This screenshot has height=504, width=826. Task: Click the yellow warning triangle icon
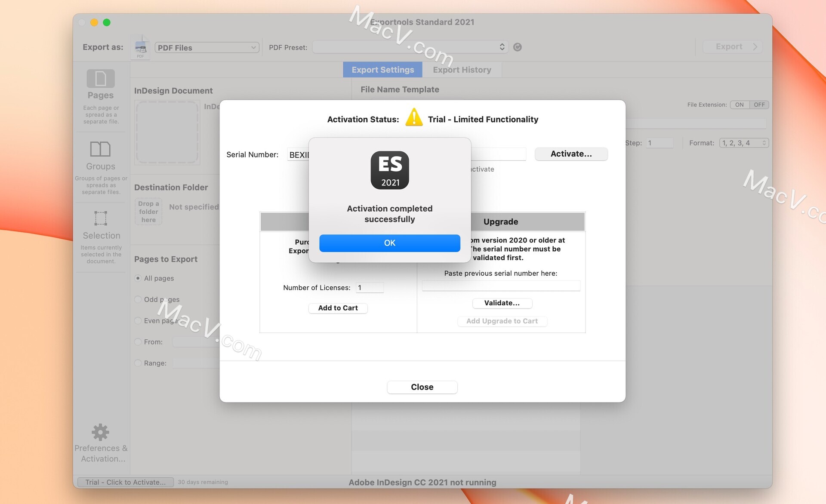point(414,117)
